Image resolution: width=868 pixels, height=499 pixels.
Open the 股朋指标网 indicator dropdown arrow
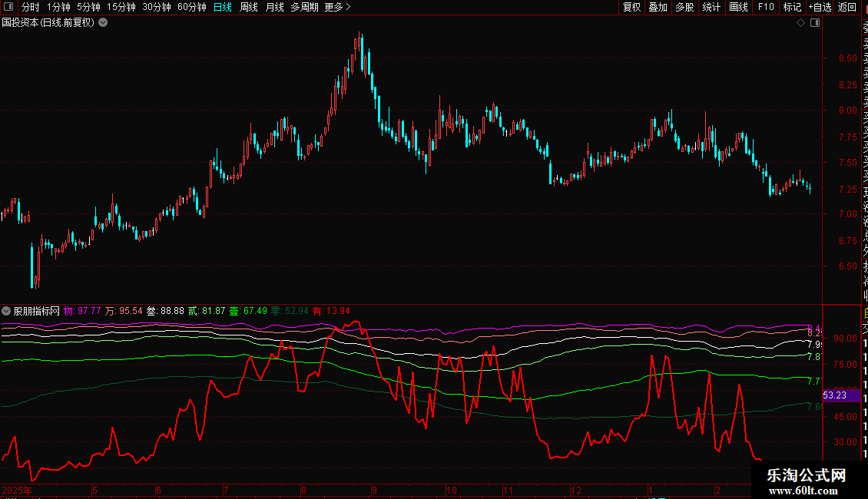pyautogui.click(x=6, y=311)
